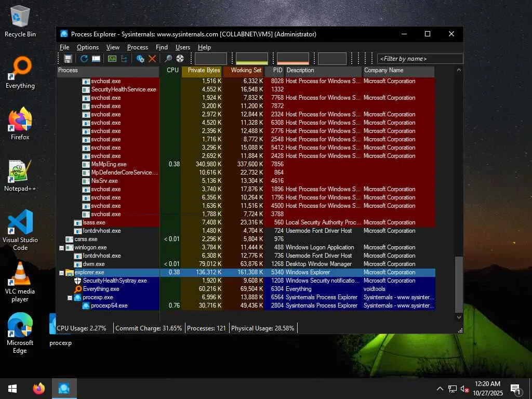Open the notification center icon
The image size is (532, 399).
click(x=515, y=389)
